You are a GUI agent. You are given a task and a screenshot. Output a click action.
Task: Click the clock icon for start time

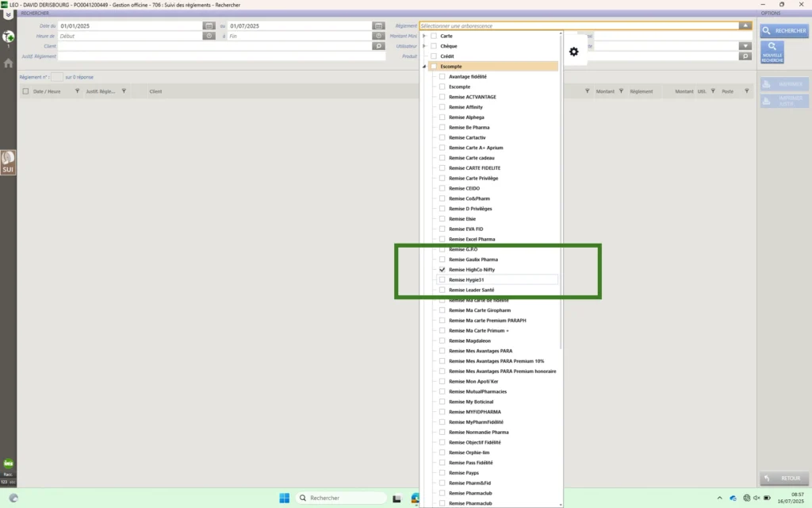click(209, 36)
